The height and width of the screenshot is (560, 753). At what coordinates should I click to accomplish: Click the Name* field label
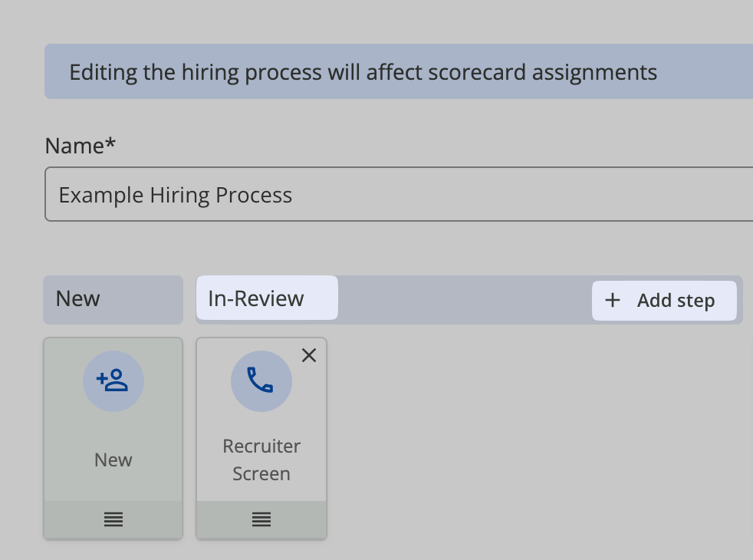coord(81,146)
